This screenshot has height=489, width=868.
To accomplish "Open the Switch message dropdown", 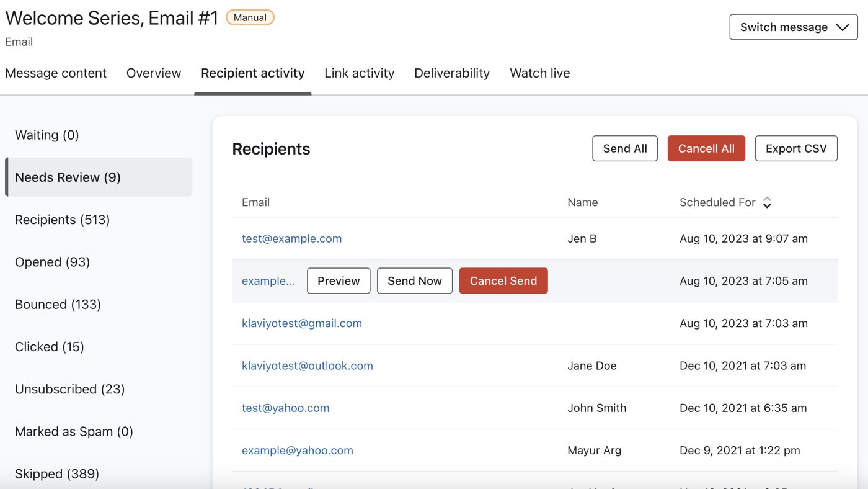I will [793, 27].
